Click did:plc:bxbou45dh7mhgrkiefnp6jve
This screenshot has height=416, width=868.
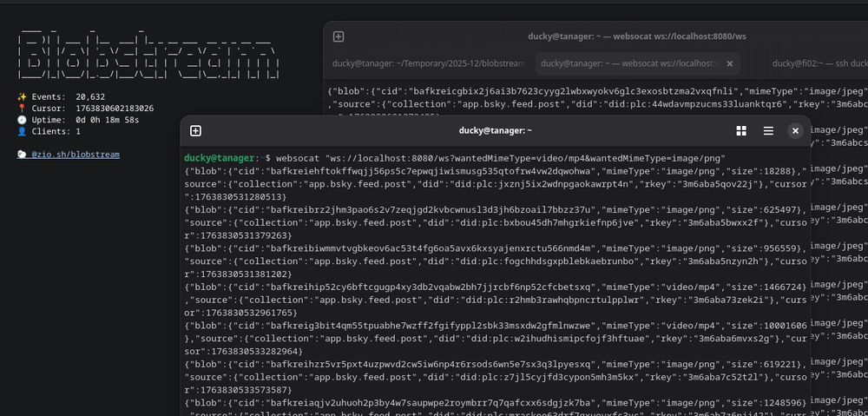tap(549, 222)
